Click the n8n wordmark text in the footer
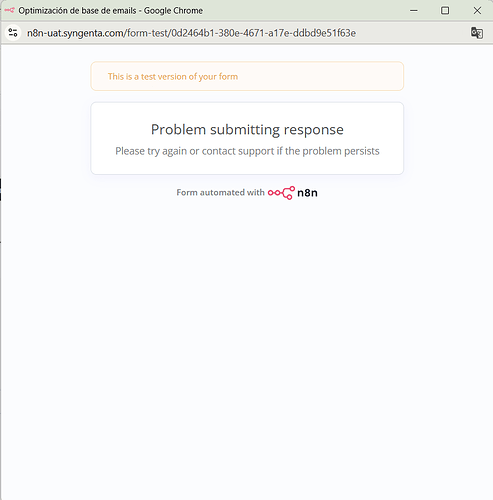The height and width of the screenshot is (500, 493). pyautogui.click(x=307, y=193)
